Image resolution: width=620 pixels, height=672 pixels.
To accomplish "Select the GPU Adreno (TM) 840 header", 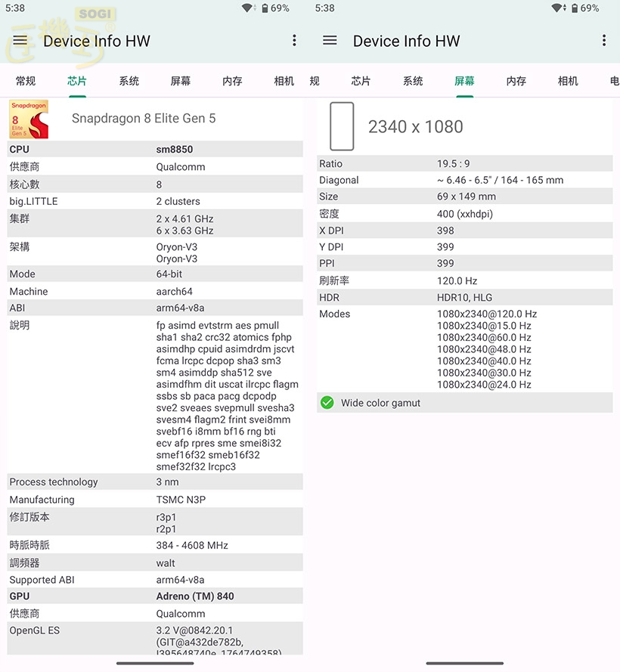I will coord(155,596).
